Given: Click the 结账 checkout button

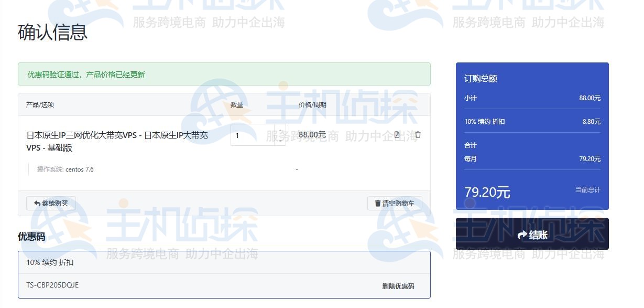Looking at the screenshot, I should (532, 235).
